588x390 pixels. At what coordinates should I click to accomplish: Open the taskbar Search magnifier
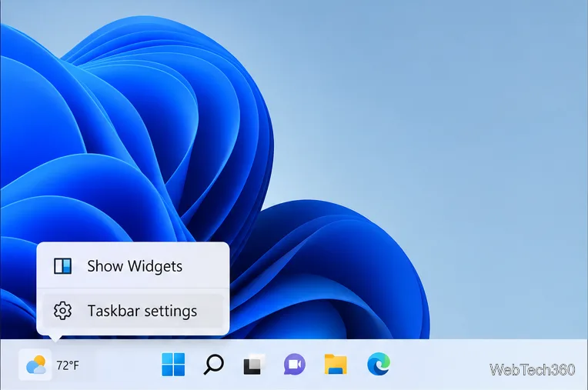[x=214, y=364]
